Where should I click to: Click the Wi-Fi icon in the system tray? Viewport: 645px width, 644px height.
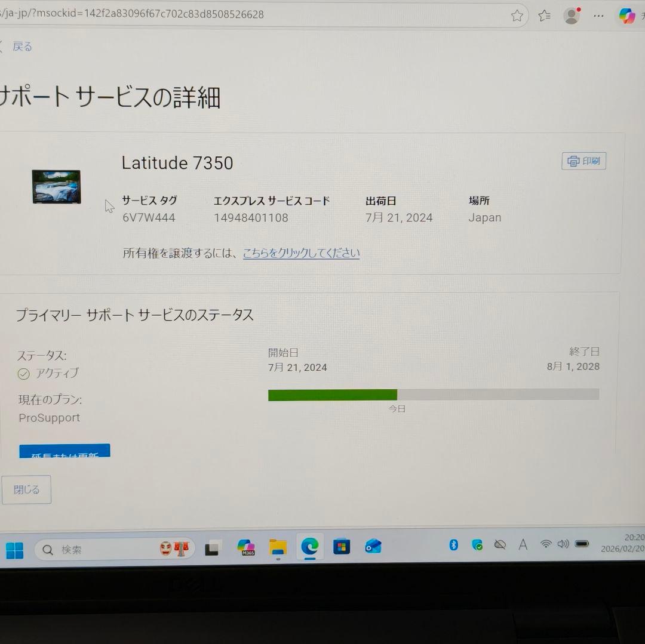pos(545,544)
